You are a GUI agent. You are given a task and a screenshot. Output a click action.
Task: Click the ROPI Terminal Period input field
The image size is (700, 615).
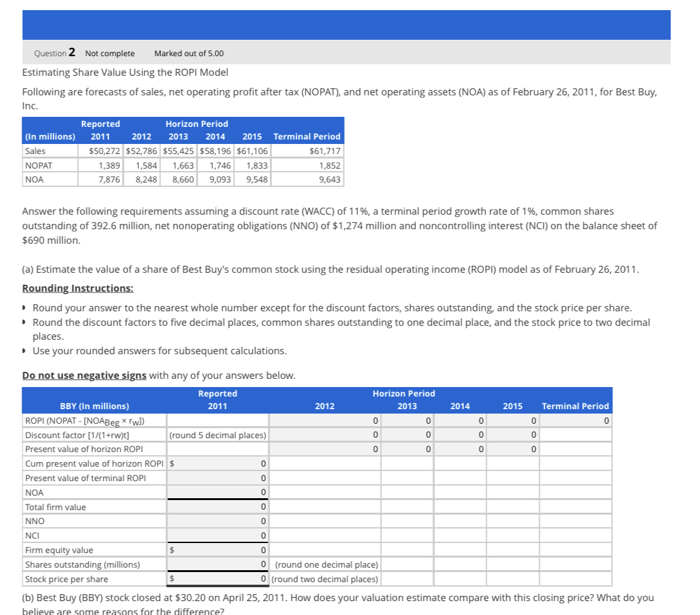(x=574, y=420)
